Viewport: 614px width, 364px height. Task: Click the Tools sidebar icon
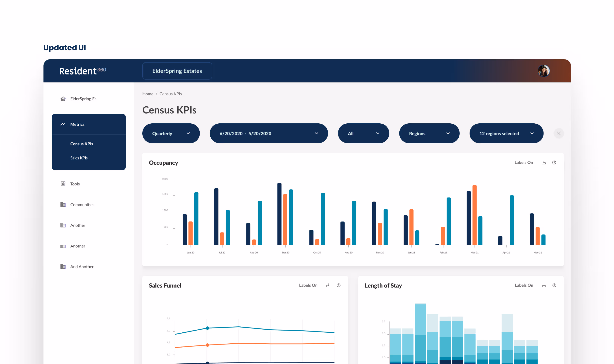[x=63, y=184]
